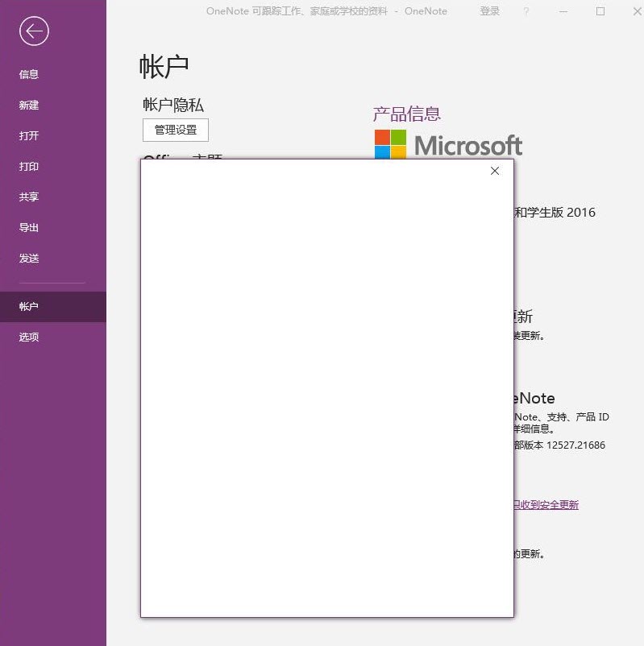Click the back arrow to exit Backstage
Image resolution: width=644 pixels, height=646 pixels.
(34, 31)
